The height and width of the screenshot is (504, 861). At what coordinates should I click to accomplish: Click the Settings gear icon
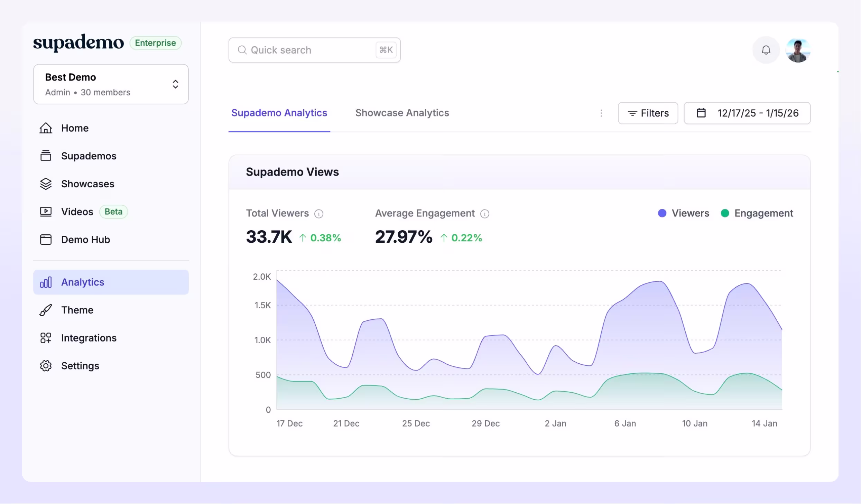click(46, 366)
